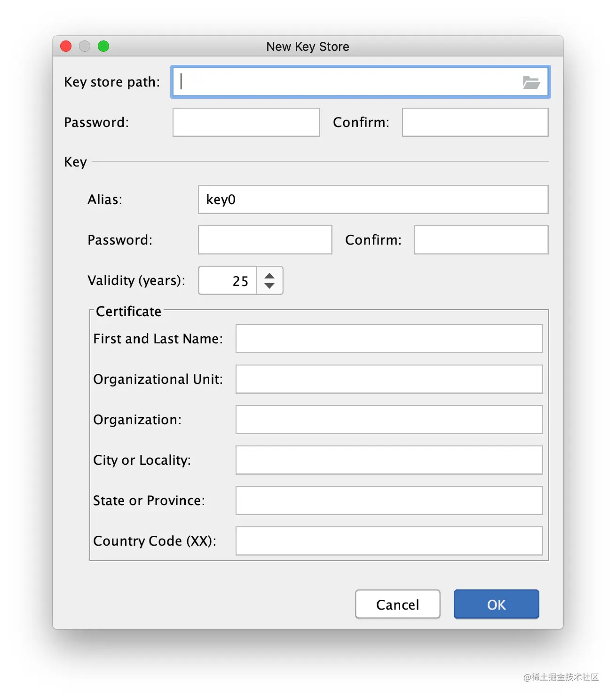The height and width of the screenshot is (699, 616).
Task: Focus the Organization field
Action: point(389,420)
